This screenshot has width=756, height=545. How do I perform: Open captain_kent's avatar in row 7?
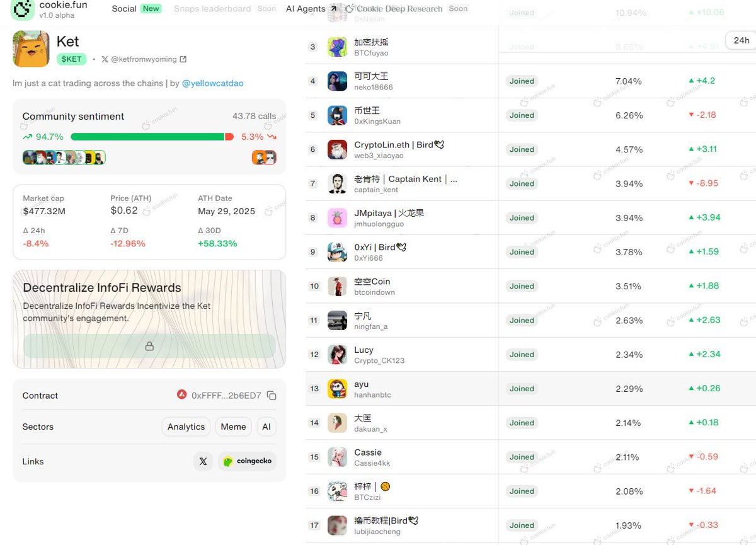click(338, 184)
